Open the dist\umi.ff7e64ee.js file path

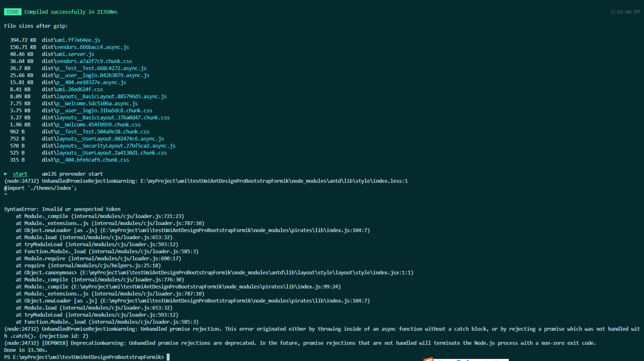pos(71,40)
